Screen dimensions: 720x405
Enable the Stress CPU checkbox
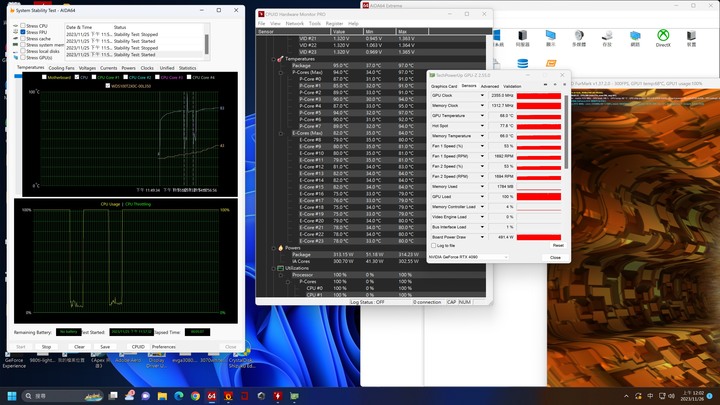tap(22, 26)
